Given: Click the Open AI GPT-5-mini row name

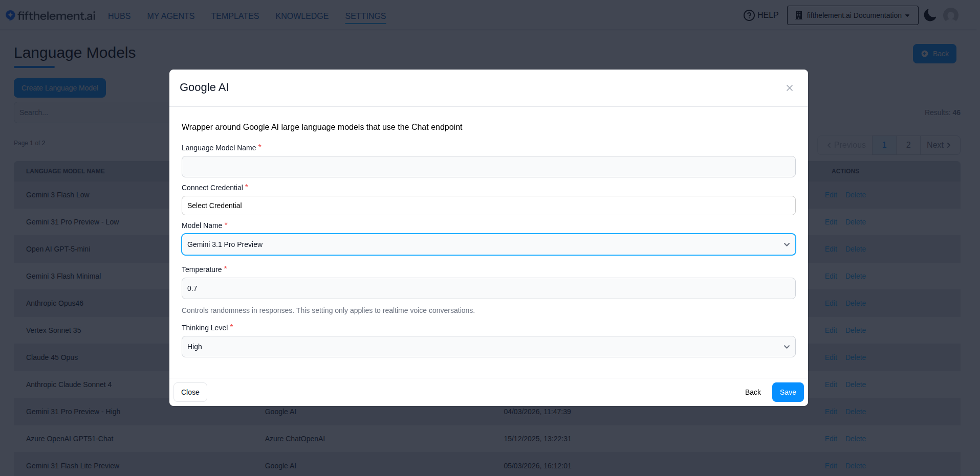Looking at the screenshot, I should click(x=58, y=249).
